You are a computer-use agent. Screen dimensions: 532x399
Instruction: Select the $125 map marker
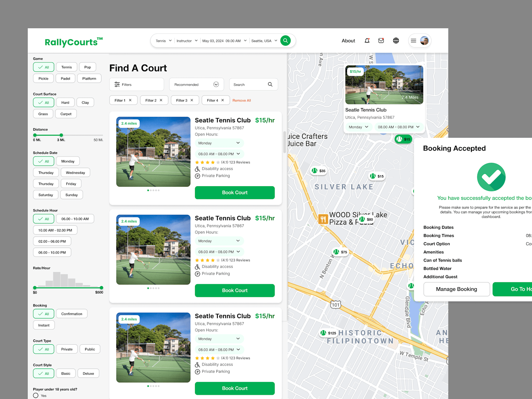[x=328, y=333]
